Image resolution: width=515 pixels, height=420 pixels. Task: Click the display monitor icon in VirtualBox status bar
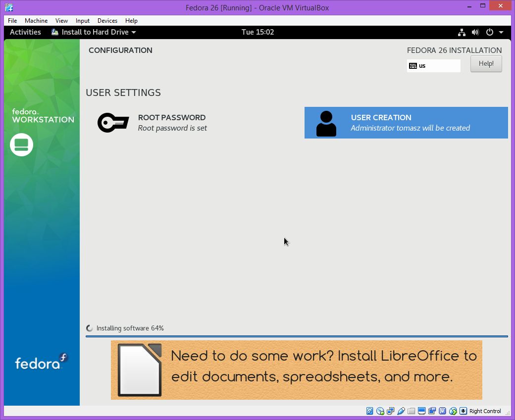click(422, 411)
